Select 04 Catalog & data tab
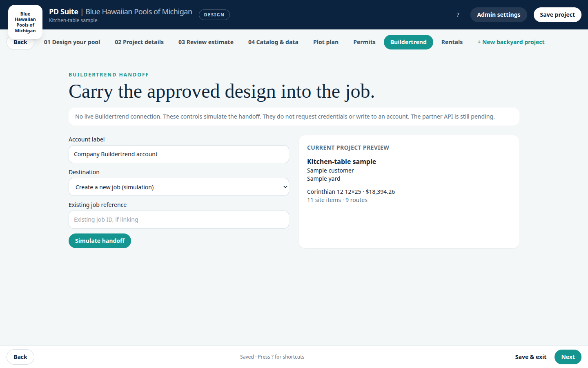The image size is (588, 368). [x=273, y=42]
